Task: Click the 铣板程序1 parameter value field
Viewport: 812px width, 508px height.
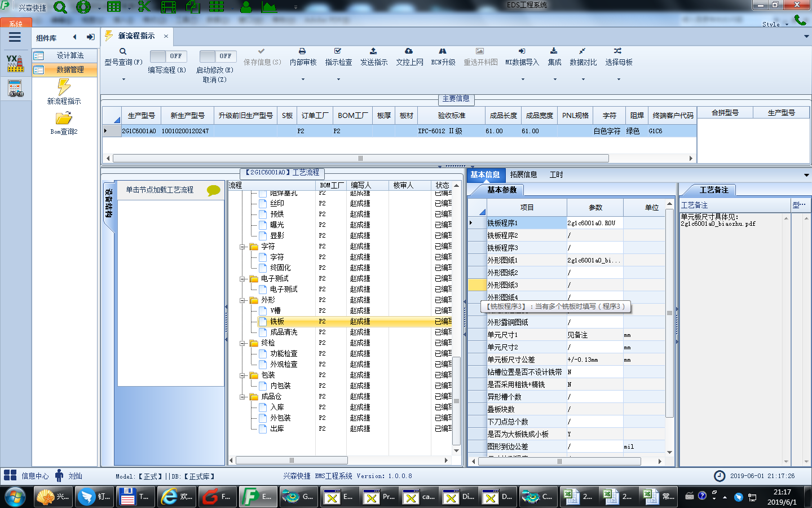Action: tap(595, 223)
